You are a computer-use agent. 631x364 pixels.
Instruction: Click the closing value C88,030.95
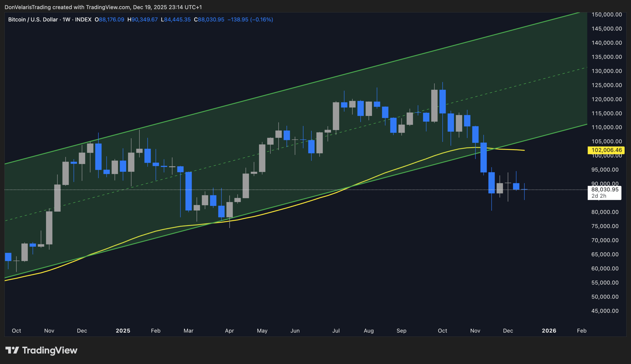[209, 20]
